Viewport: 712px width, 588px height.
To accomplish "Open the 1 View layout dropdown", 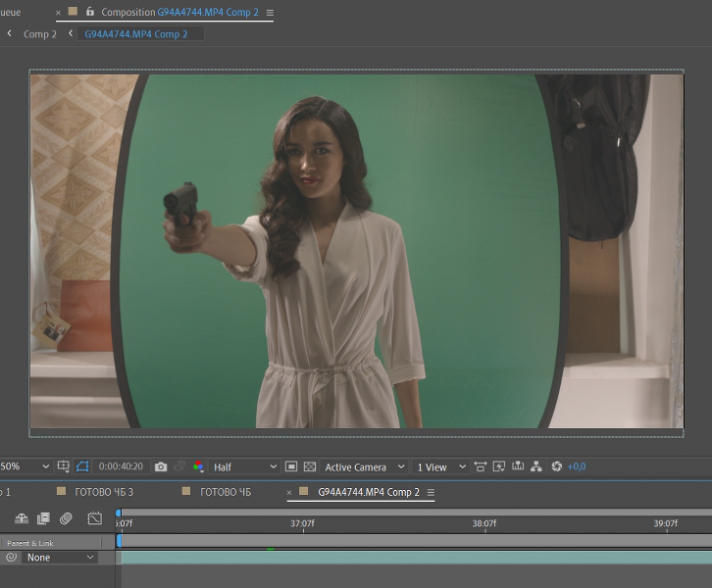I will [440, 466].
